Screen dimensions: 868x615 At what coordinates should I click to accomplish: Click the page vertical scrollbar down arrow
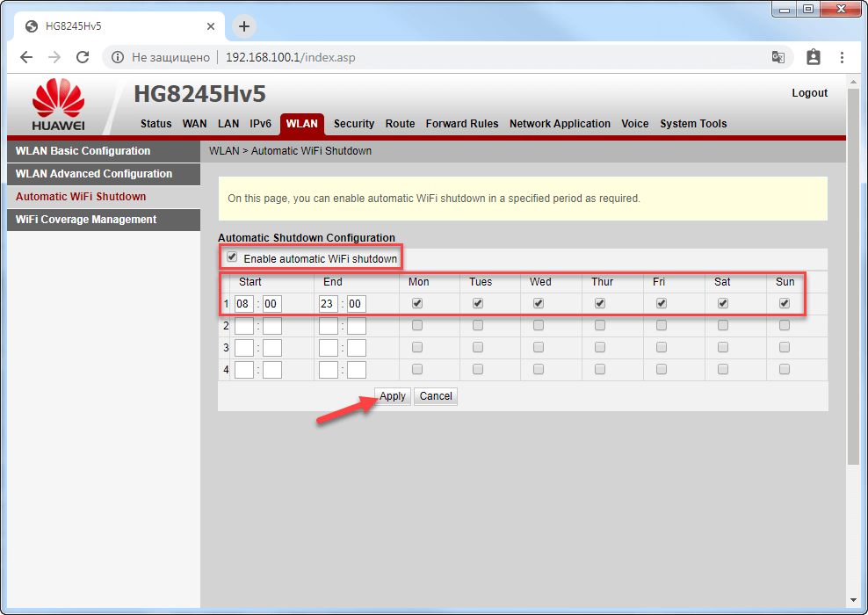pyautogui.click(x=852, y=600)
